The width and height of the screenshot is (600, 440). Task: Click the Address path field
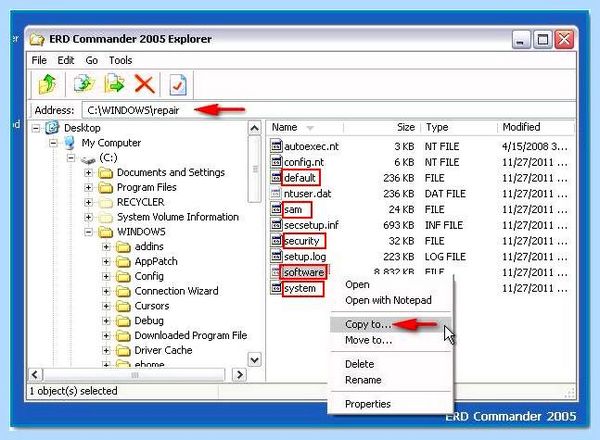[328, 110]
